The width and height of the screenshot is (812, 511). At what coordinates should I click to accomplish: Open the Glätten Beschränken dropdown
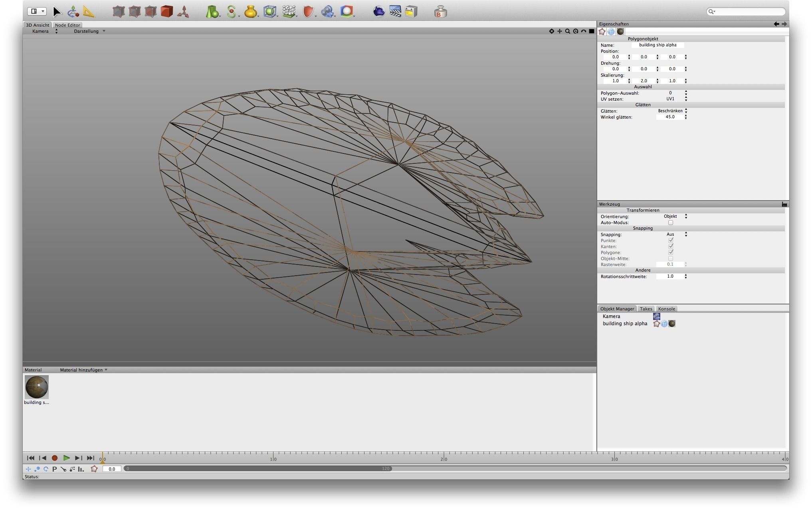(x=672, y=111)
